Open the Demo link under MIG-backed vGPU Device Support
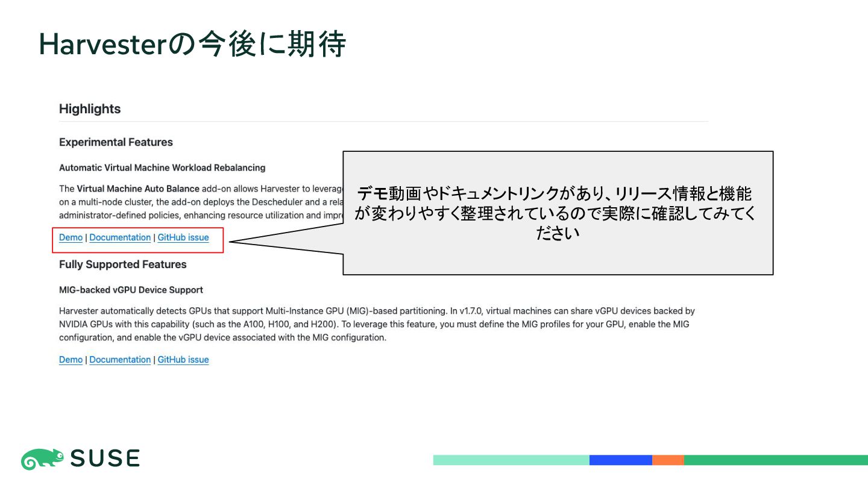Screen dimensions: 868x488 (x=71, y=360)
